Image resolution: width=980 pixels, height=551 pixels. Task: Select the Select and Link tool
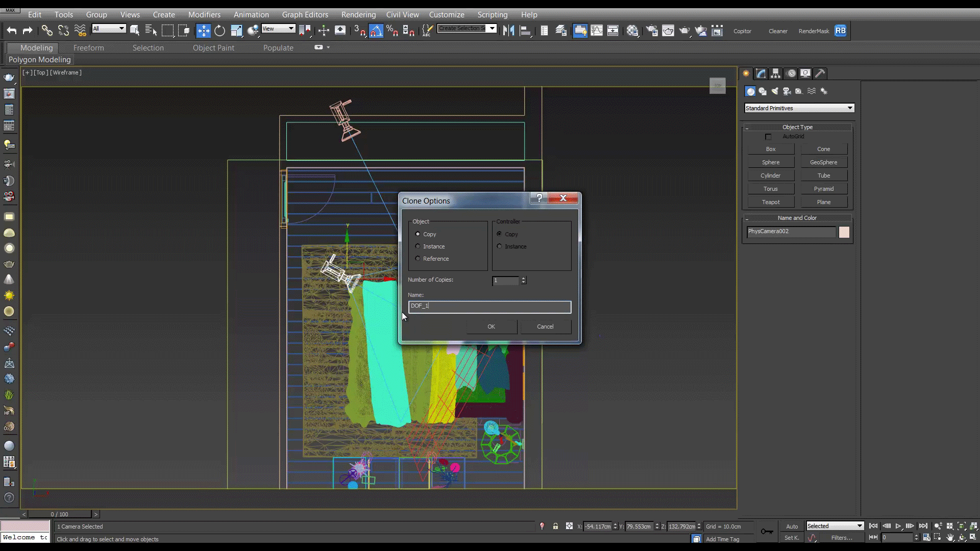click(x=47, y=31)
